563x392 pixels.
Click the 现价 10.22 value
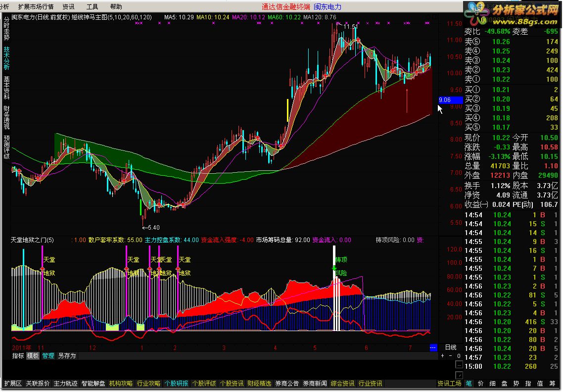501,138
